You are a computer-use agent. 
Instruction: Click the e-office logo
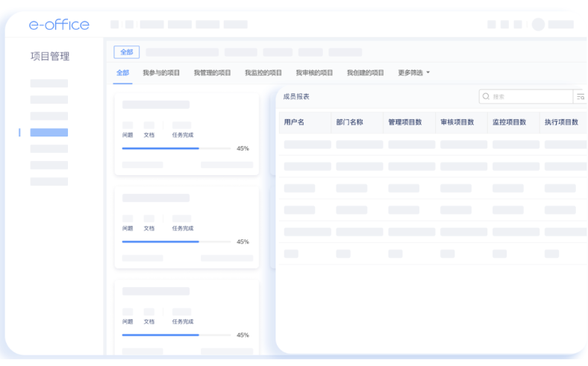pos(59,25)
